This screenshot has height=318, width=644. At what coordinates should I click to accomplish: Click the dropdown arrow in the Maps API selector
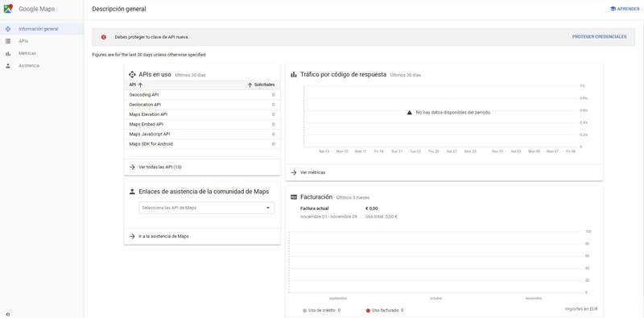point(268,208)
